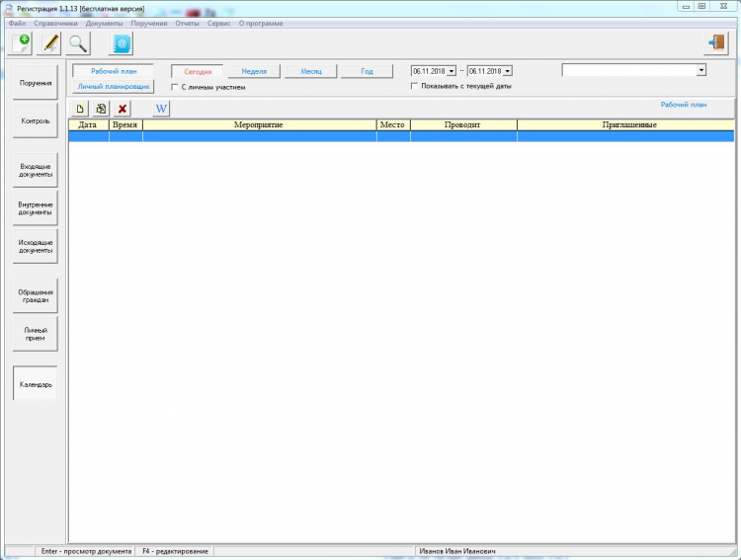Viewport: 741px width, 560px height.
Task: Click the Дата column header
Action: click(89, 124)
